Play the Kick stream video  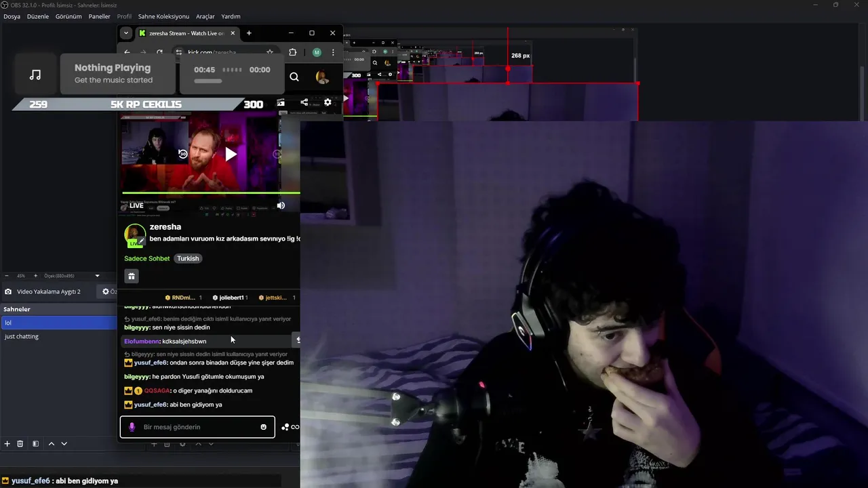231,154
